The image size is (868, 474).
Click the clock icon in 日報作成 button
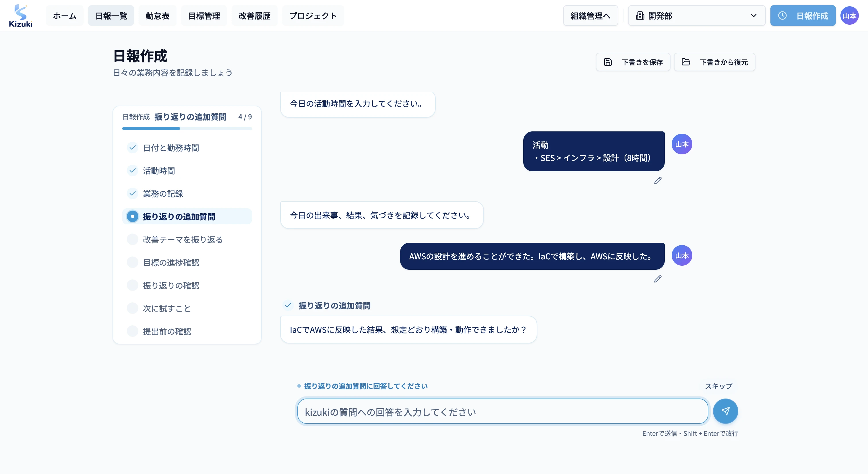[x=782, y=15]
